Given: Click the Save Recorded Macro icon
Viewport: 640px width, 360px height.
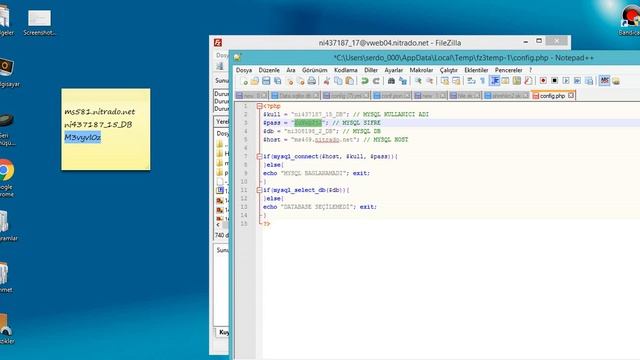Looking at the screenshot, I should coord(589,81).
